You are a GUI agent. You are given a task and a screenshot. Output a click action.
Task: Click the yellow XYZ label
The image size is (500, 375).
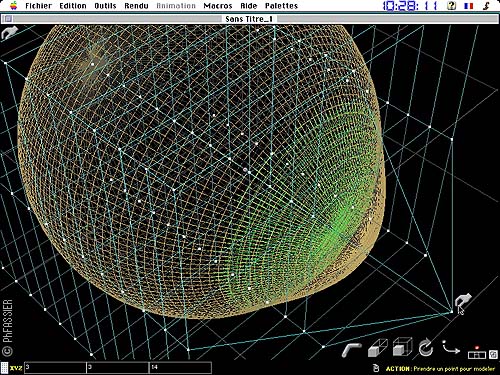click(x=16, y=368)
